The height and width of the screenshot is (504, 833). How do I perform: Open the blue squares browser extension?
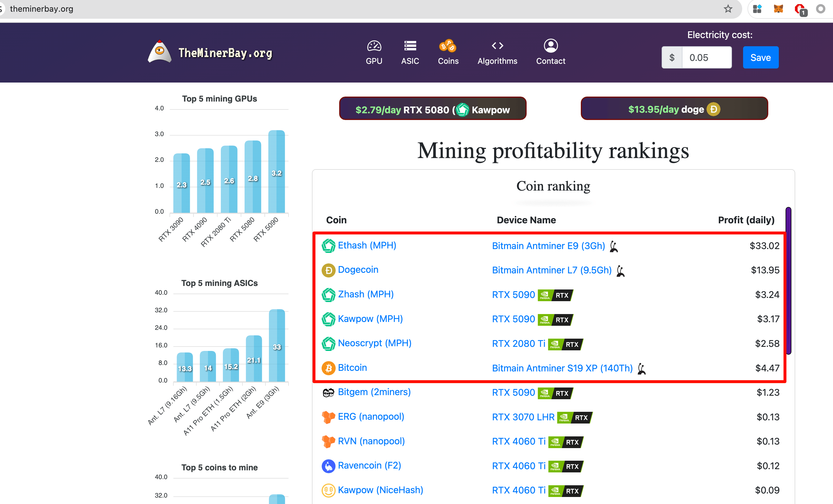pyautogui.click(x=757, y=9)
